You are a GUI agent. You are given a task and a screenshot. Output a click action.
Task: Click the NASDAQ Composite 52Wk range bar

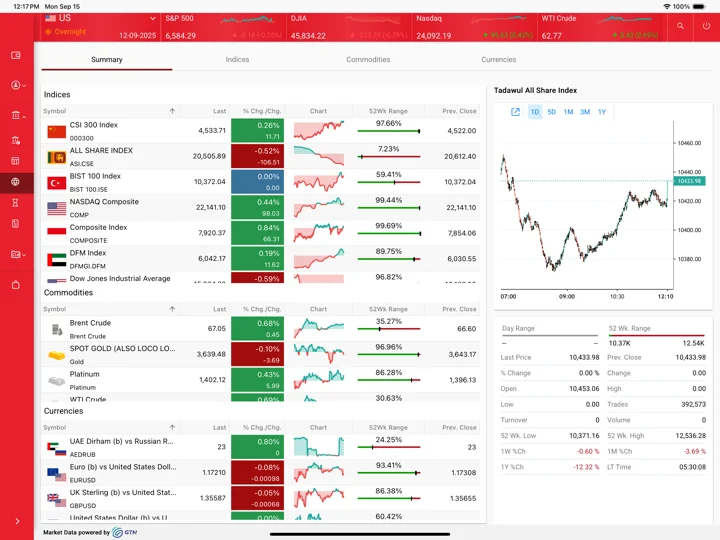point(388,208)
